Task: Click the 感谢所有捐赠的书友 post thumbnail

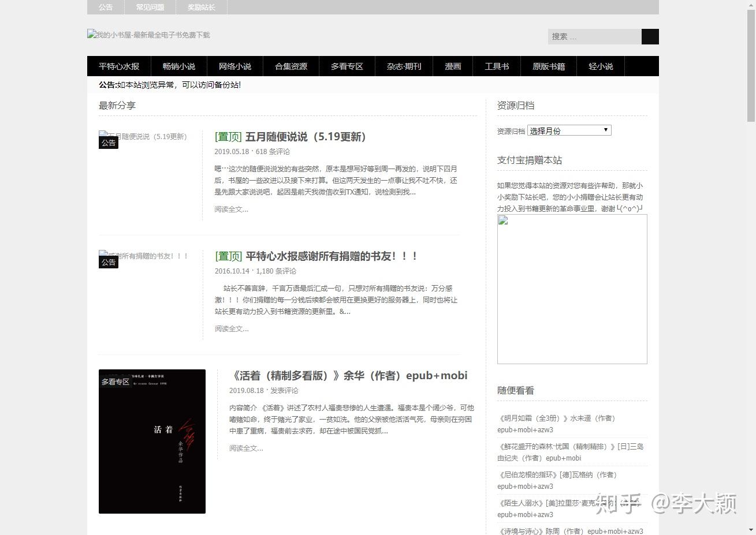Action: [144, 256]
